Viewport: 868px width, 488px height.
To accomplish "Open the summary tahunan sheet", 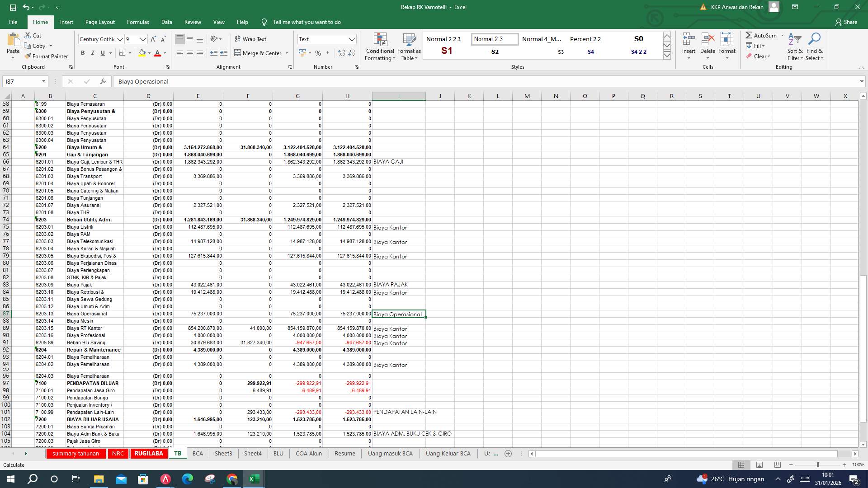I will point(75,453).
